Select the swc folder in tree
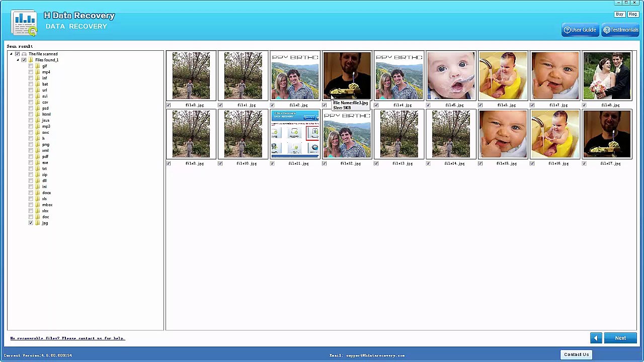Image resolution: width=644 pixels, height=362 pixels. [x=46, y=132]
